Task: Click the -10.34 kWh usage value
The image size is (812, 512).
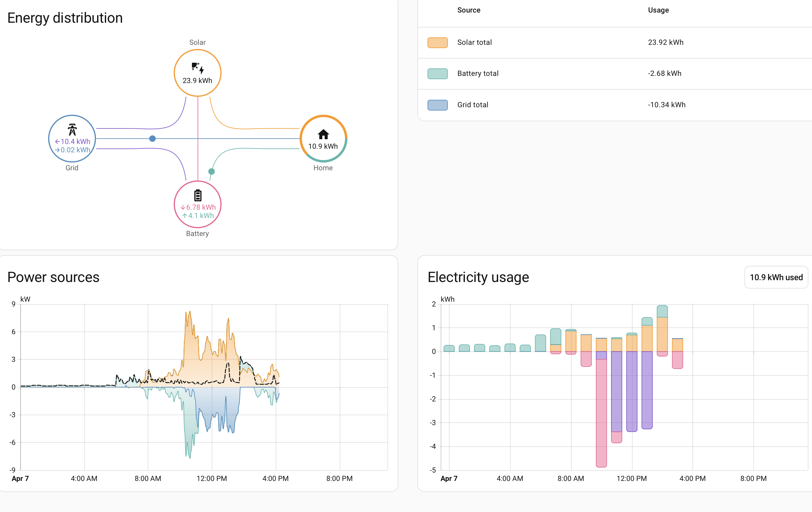Action: coord(667,105)
